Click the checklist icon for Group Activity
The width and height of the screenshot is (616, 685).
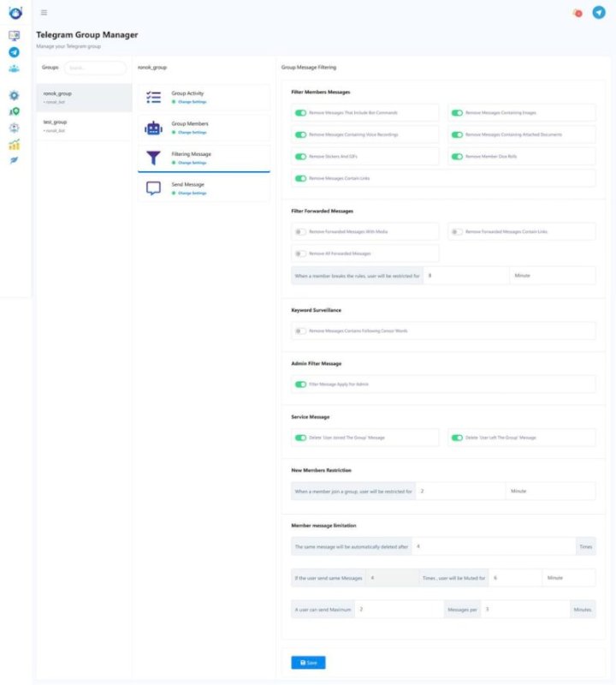point(153,98)
